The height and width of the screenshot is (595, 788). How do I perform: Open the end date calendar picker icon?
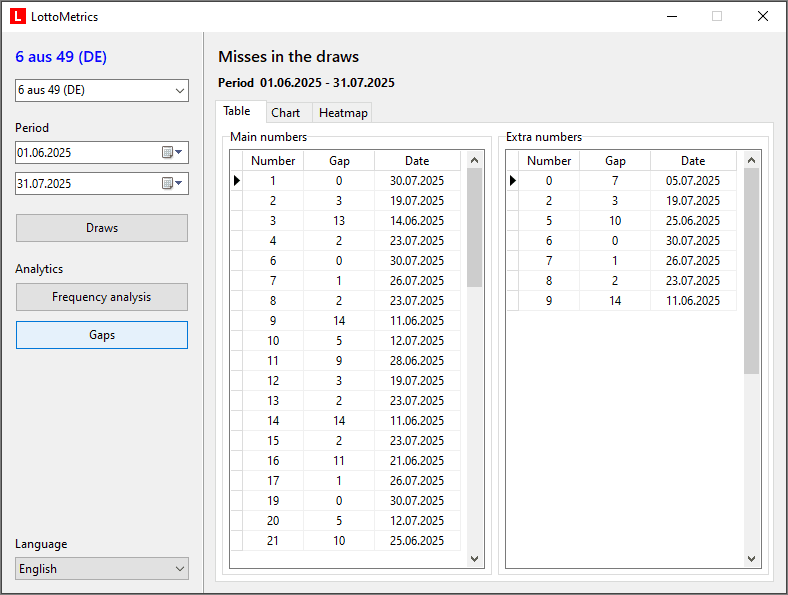tap(172, 183)
